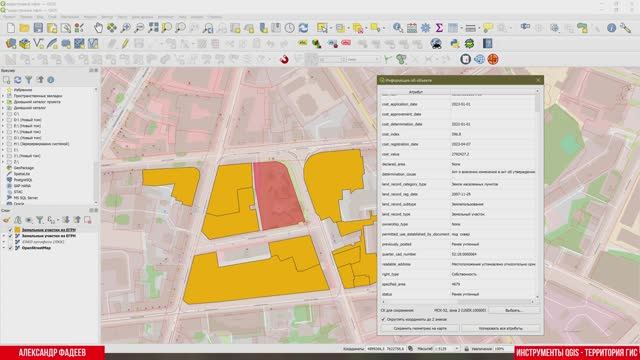Select GeoPackage in the Browser tree
This screenshot has width=640, height=360.
23,168
